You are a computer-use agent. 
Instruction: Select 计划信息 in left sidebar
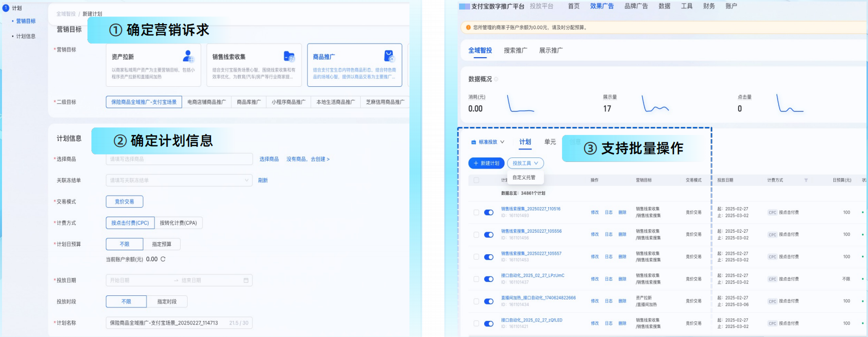click(26, 36)
